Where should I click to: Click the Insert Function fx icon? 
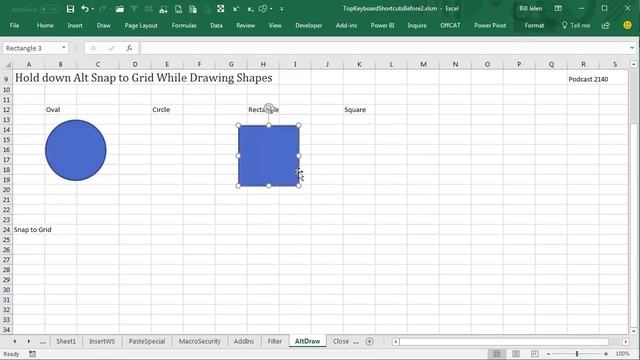click(x=129, y=48)
